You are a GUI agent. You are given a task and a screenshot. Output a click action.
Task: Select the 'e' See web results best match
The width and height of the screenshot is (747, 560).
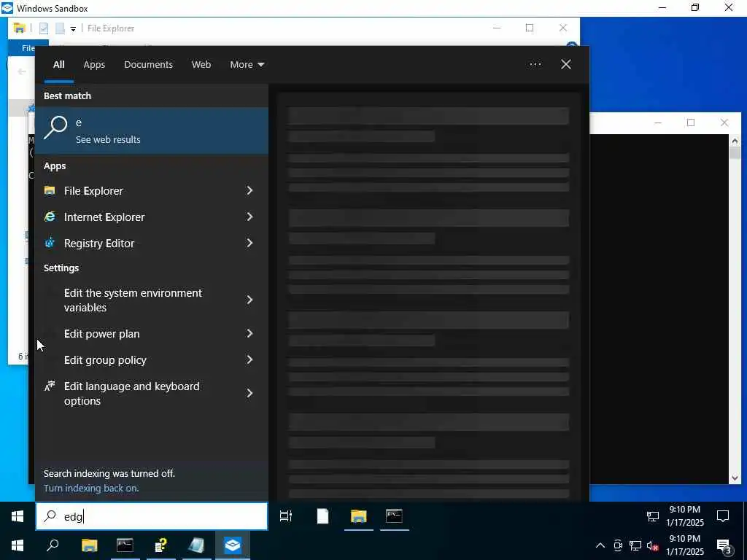click(x=152, y=131)
